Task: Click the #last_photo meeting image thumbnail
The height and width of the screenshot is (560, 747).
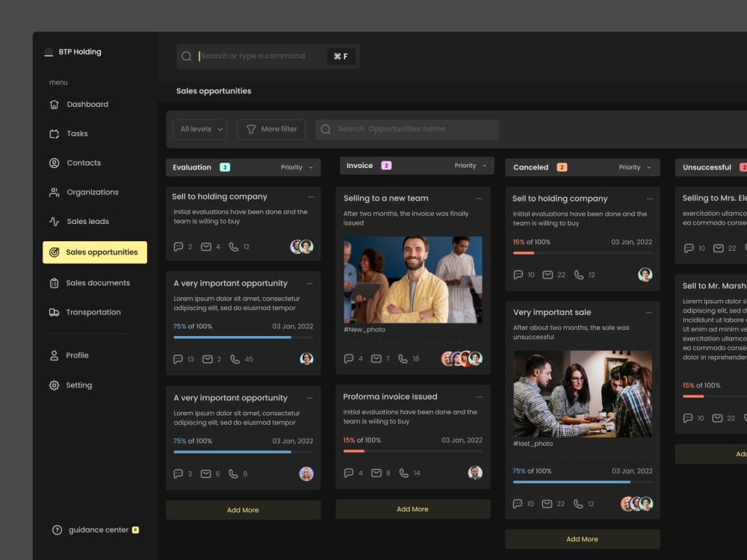Action: coord(582,393)
